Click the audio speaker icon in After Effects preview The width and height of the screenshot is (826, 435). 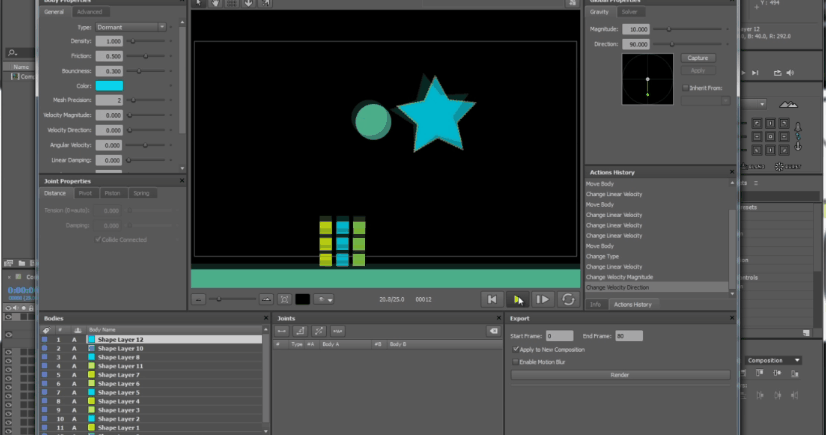click(790, 73)
